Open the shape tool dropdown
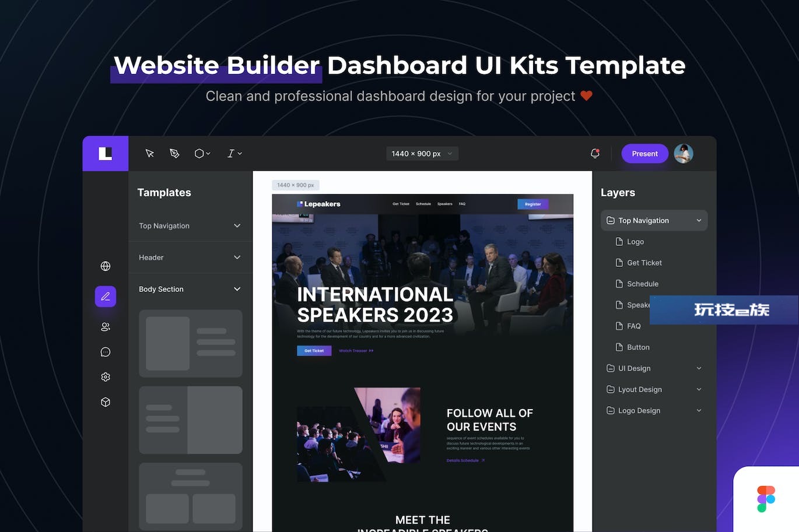 point(202,153)
